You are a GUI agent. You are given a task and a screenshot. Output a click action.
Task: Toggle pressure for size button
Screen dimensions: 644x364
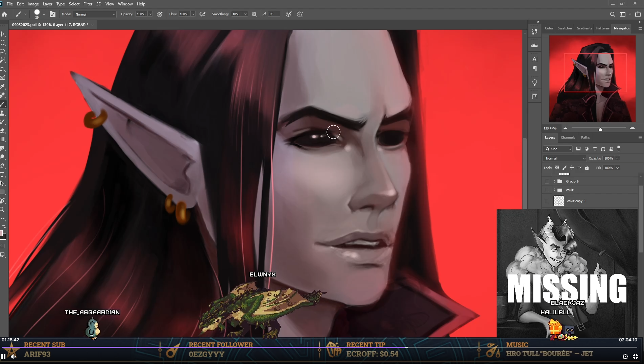(x=289, y=14)
